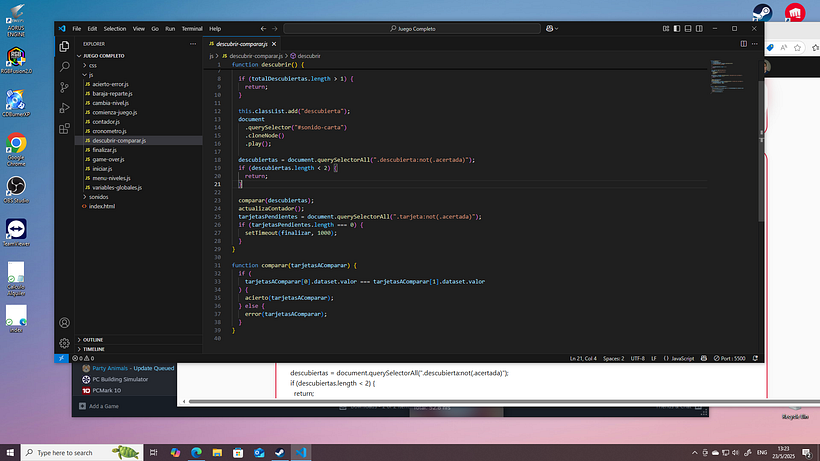Image resolution: width=820 pixels, height=461 pixels.
Task: Toggle Secondary Side Bar visibility
Action: 699,29
